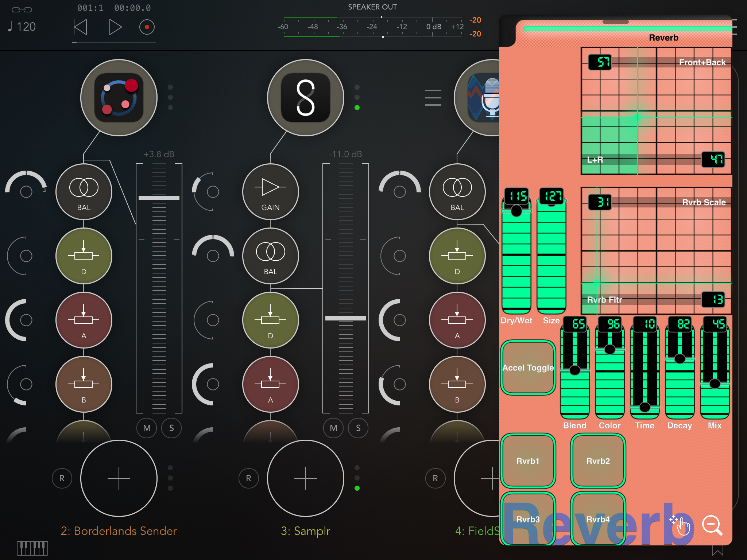The height and width of the screenshot is (560, 747).
Task: Expand Samplr channel's three-dot options
Action: point(357,97)
